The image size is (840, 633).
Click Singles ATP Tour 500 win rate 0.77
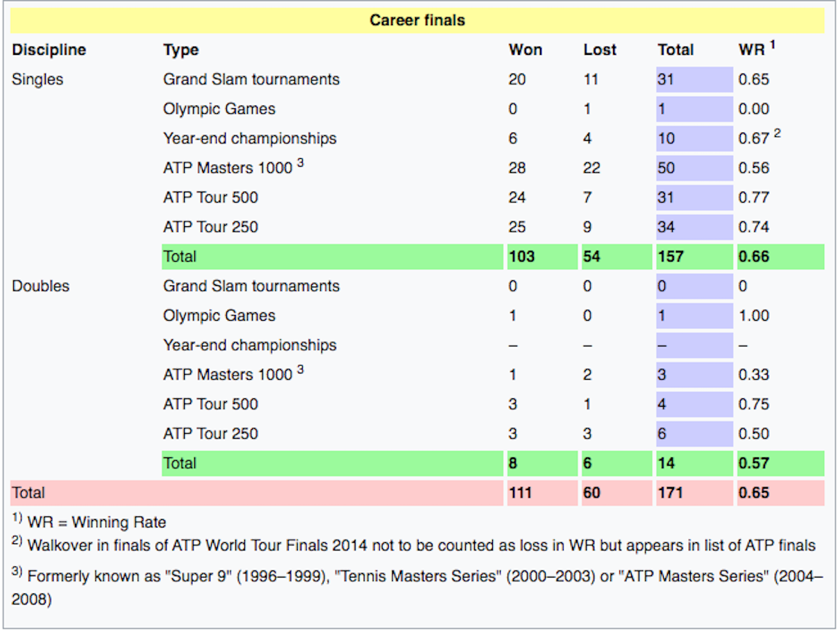pyautogui.click(x=754, y=197)
